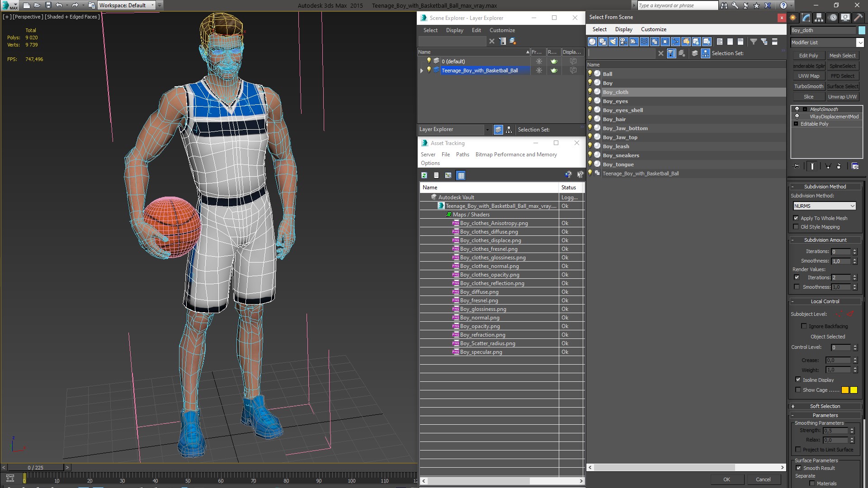Expand the MeshSmooth modifier sub-levels

point(805,109)
